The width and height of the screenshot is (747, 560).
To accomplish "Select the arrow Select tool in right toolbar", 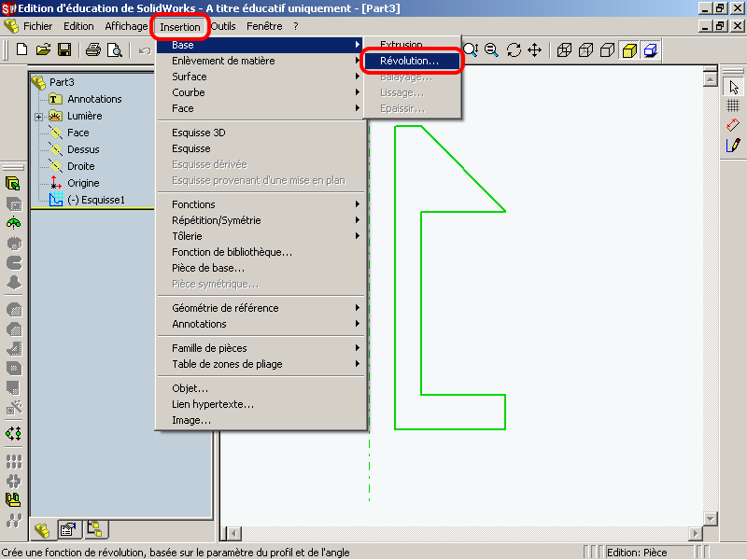I will point(733,86).
